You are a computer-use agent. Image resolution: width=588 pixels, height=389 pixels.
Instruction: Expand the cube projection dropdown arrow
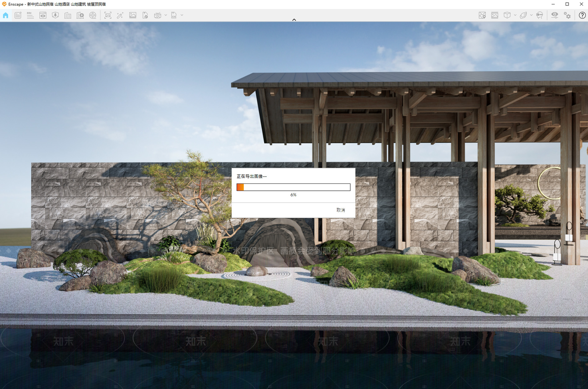(515, 15)
